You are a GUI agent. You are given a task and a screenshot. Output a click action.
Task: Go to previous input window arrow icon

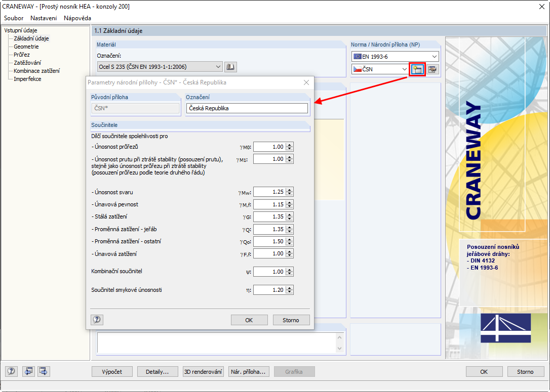pos(28,371)
